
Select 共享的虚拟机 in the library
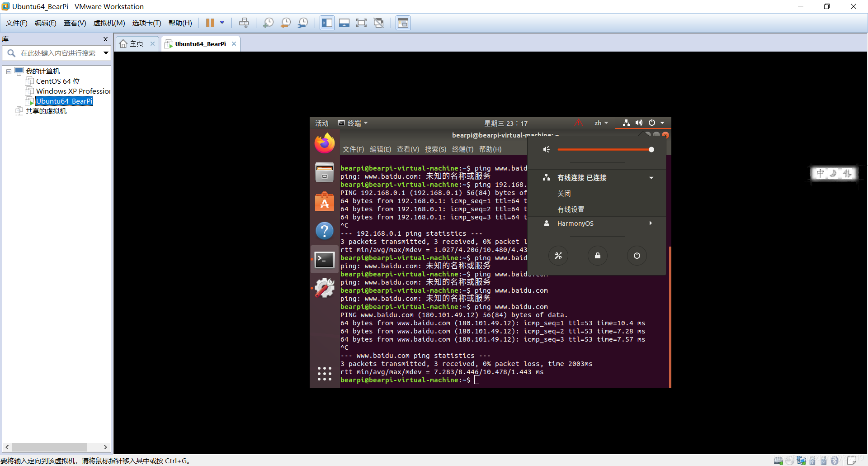pos(46,111)
